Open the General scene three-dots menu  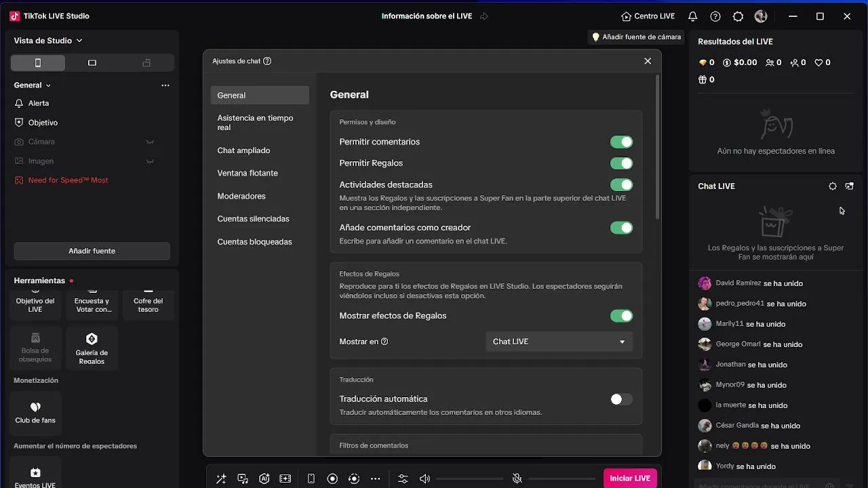[x=165, y=85]
